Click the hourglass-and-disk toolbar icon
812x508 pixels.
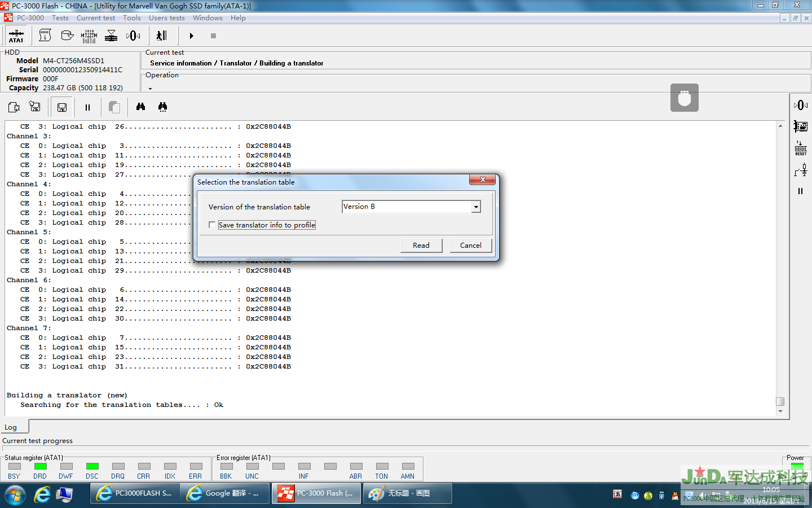tap(111, 36)
